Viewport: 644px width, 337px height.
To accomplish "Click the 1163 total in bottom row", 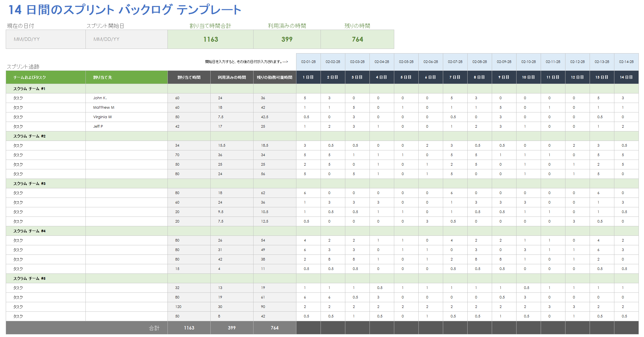I will click(189, 328).
